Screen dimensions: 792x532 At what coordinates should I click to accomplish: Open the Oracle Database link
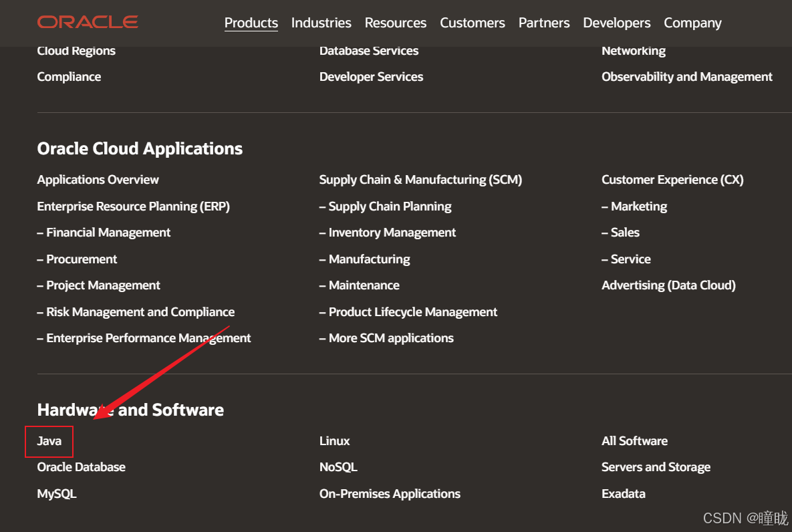tap(82, 467)
